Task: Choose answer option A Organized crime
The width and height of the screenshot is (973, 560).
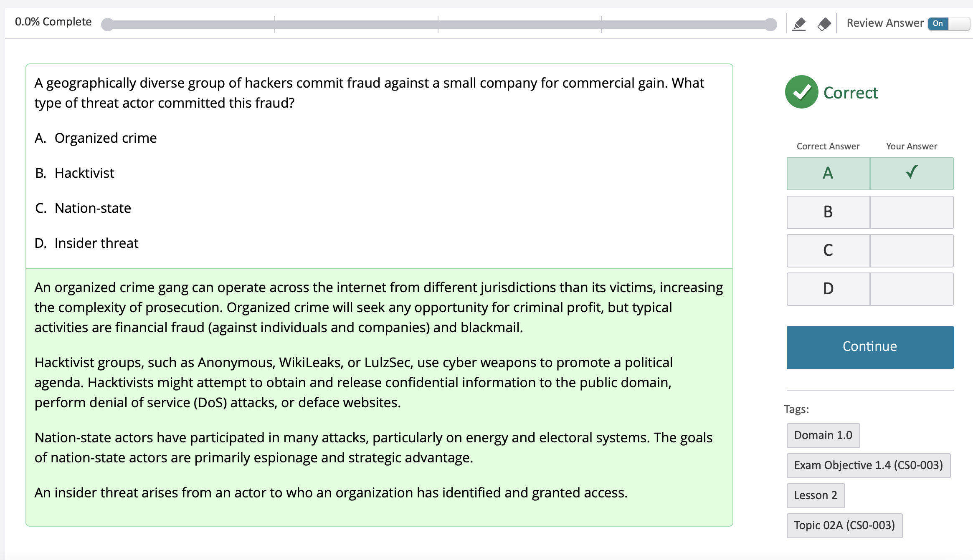Action: 105,138
